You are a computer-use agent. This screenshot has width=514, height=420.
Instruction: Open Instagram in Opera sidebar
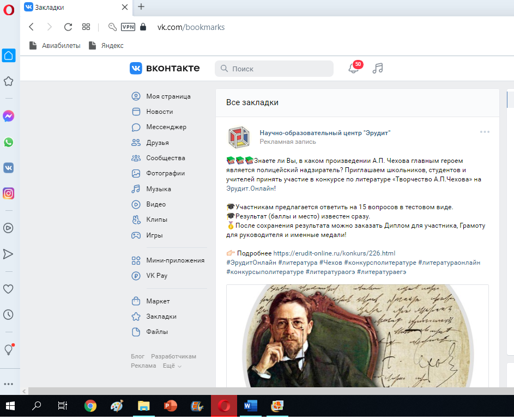[x=9, y=193]
